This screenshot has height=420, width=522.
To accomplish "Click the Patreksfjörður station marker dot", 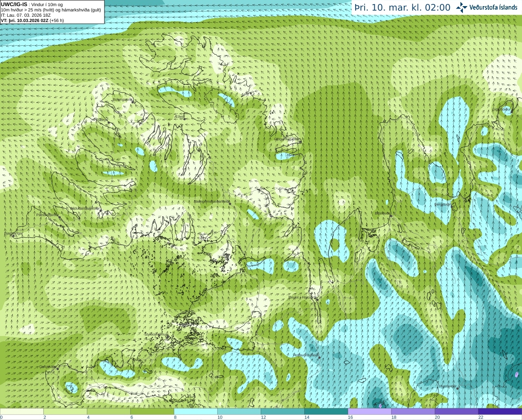I will coord(60,217).
